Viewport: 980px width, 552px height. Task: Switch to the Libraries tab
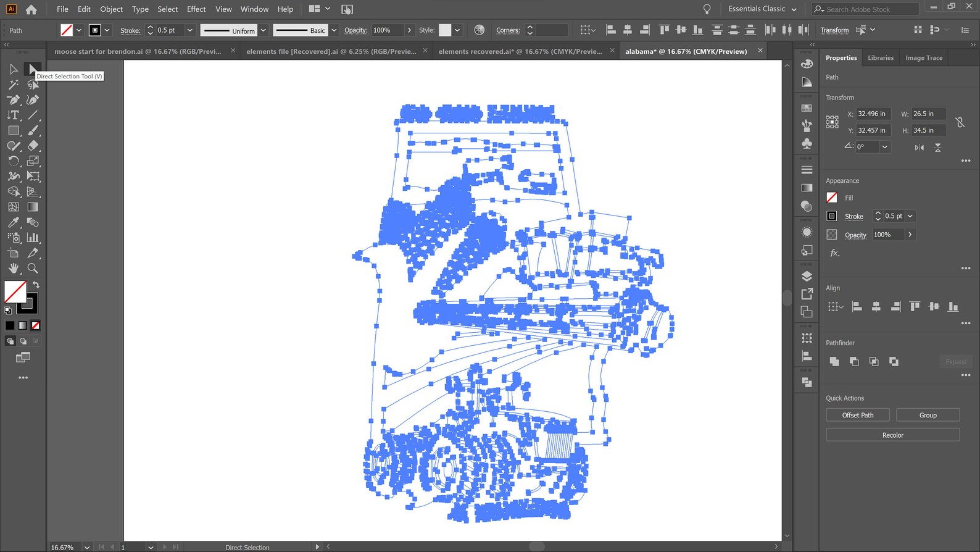880,58
